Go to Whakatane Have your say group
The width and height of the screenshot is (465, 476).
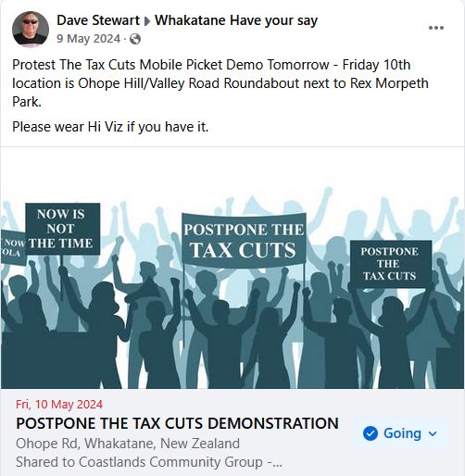pos(236,20)
